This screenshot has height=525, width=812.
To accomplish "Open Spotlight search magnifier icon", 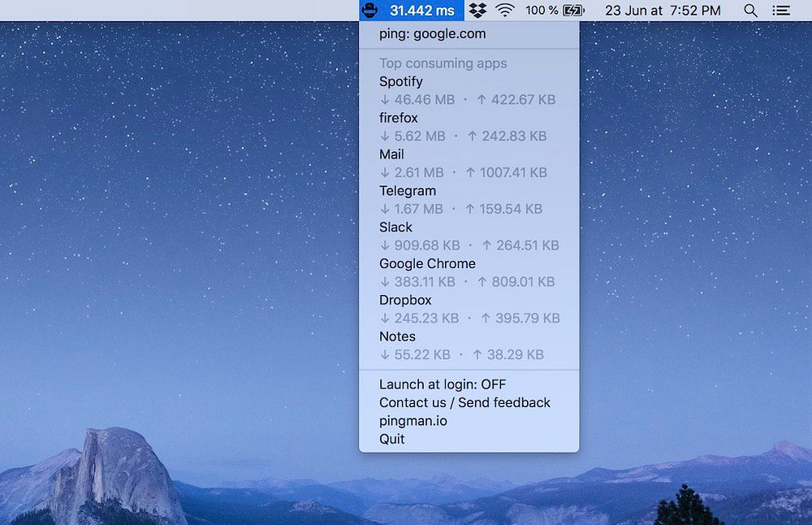I will [x=750, y=11].
